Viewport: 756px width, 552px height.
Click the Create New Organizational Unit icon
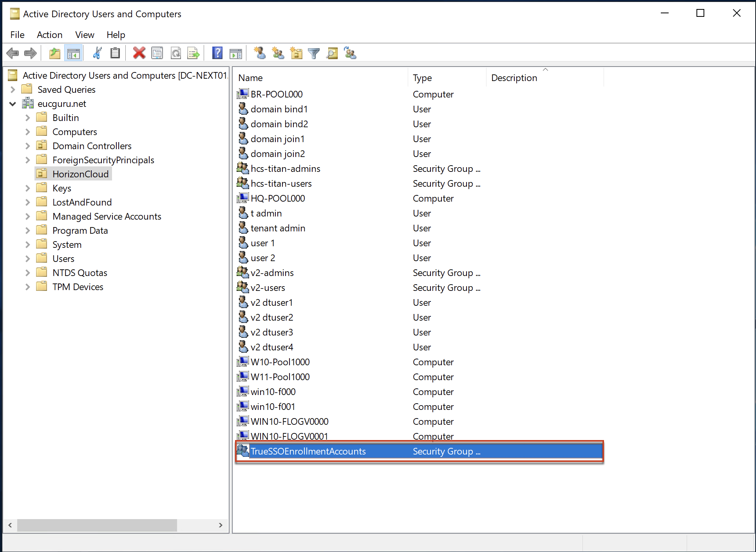pos(296,53)
